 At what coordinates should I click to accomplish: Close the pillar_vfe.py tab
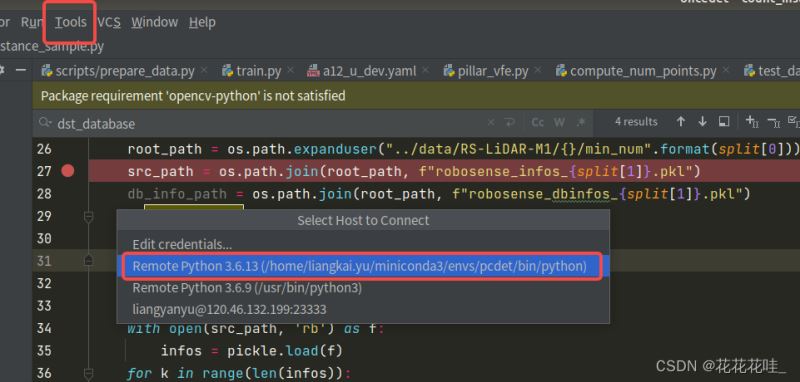click(x=538, y=70)
